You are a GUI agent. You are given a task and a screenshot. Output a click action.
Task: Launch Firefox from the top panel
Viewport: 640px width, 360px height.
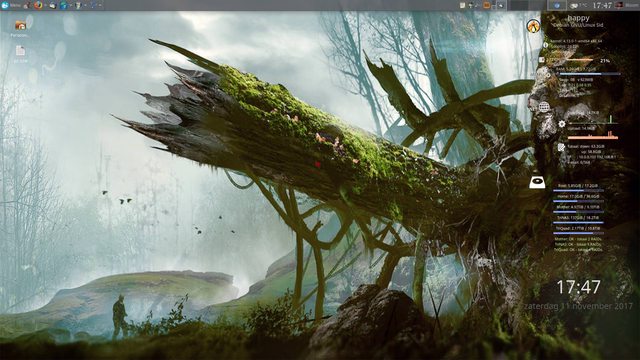38,5
